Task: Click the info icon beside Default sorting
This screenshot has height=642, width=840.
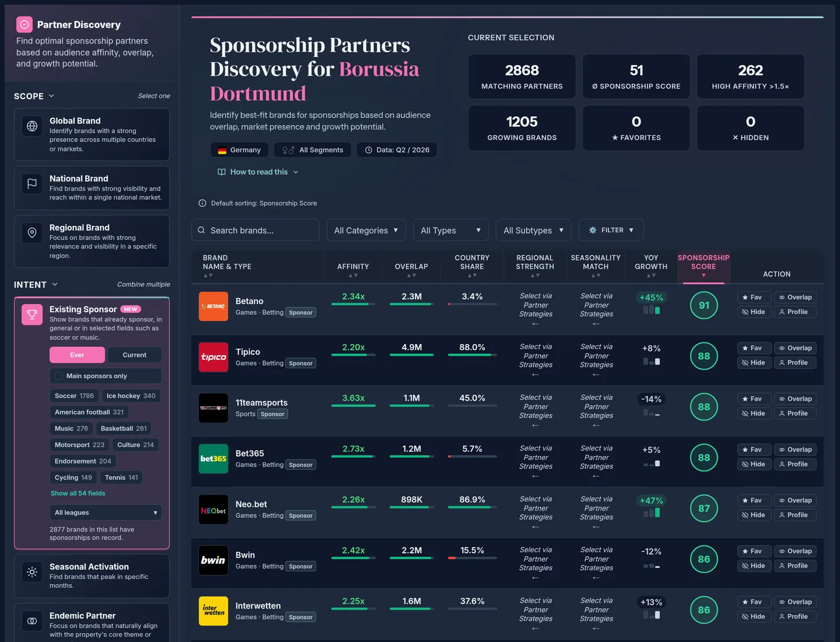Action: click(202, 203)
